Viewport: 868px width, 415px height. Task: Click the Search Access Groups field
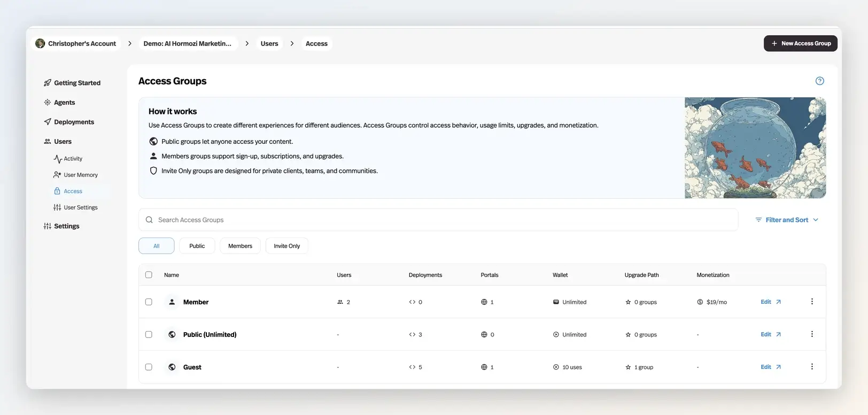coord(438,220)
